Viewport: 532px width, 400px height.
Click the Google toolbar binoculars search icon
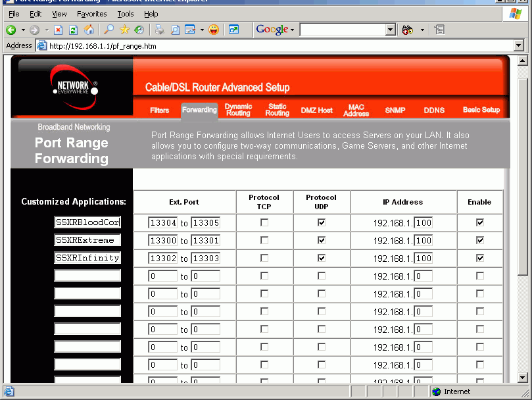[408, 30]
